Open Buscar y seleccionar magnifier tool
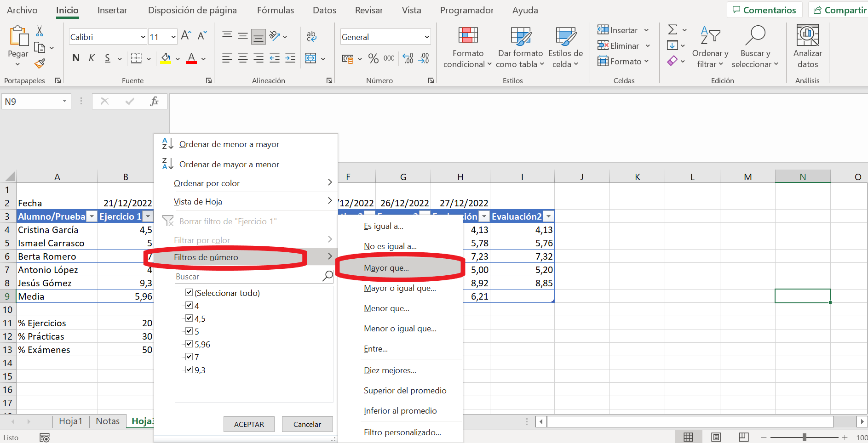 point(755,47)
